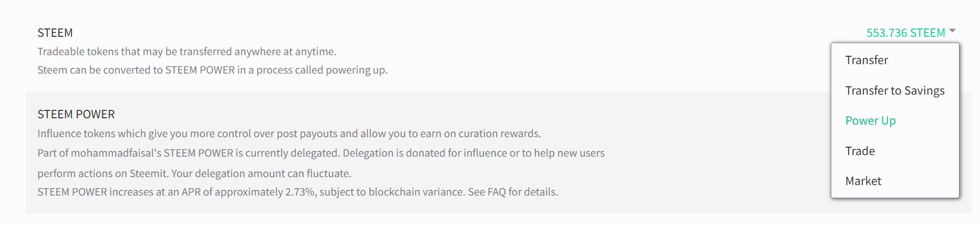Click the 'perform actions on Steemit' line
This screenshot has height=225, width=980.
point(194,173)
